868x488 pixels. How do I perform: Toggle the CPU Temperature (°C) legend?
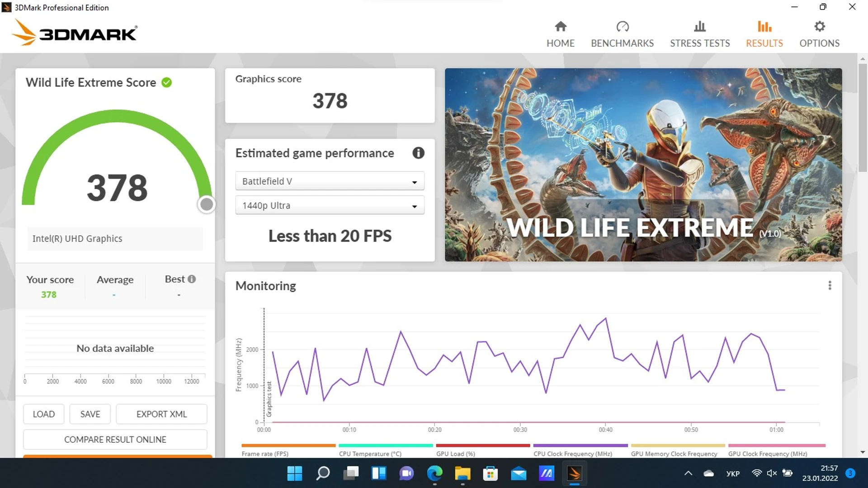click(386, 450)
